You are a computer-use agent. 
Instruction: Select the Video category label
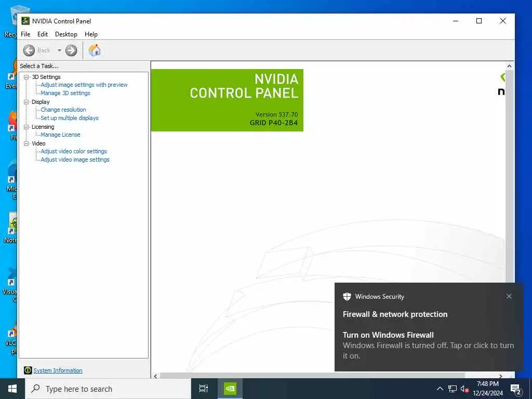[38, 143]
